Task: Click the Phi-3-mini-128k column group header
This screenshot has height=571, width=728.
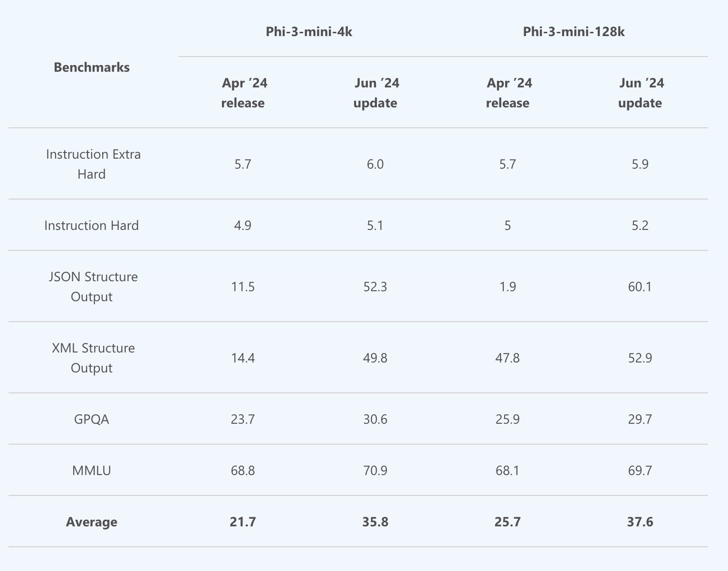Action: point(574,32)
